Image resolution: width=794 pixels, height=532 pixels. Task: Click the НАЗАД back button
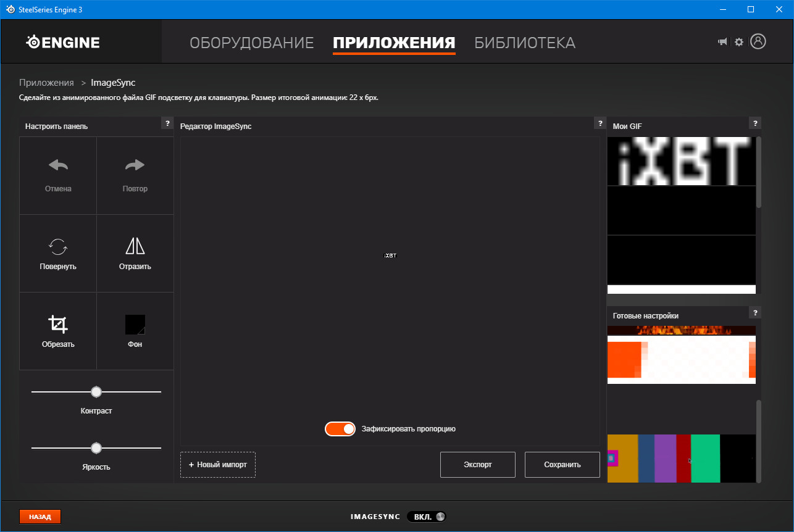click(x=40, y=517)
